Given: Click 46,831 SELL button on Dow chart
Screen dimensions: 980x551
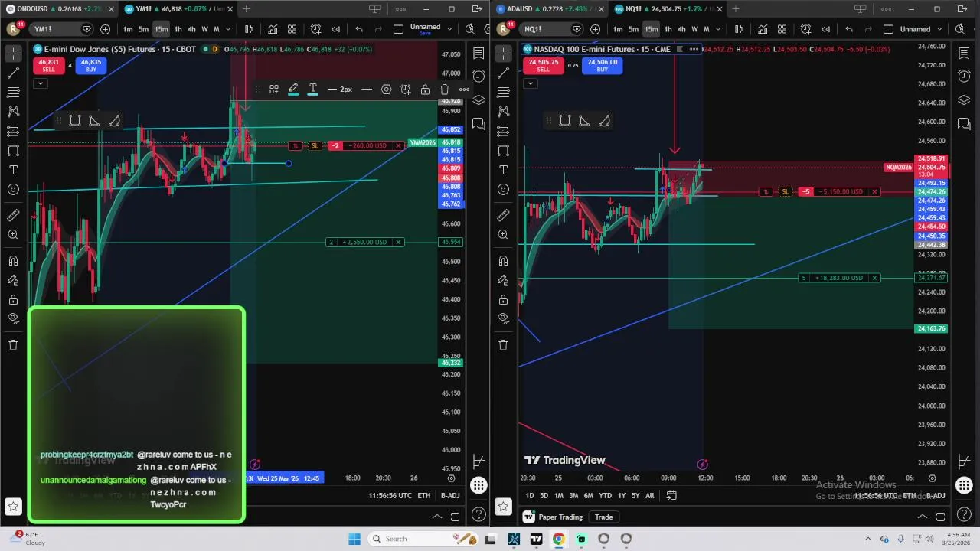Looking at the screenshot, I should pos(49,65).
